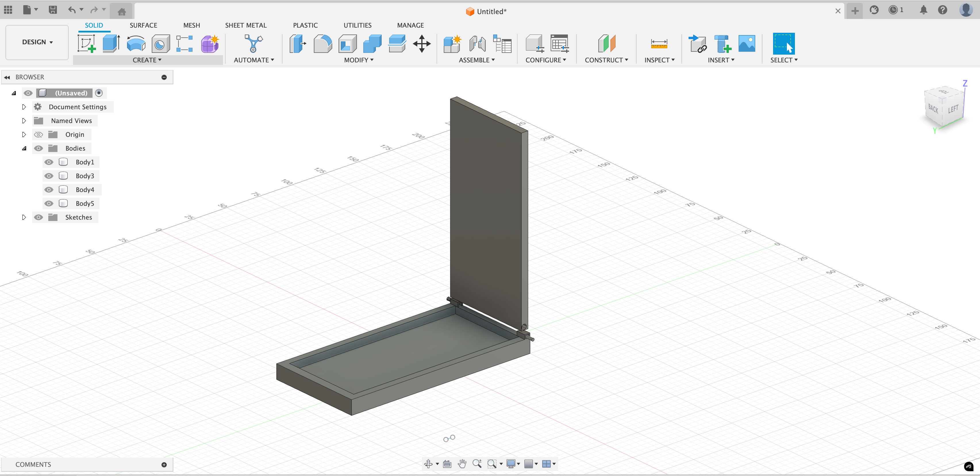Image resolution: width=980 pixels, height=476 pixels.
Task: Expand the Sketches folder
Action: (24, 217)
